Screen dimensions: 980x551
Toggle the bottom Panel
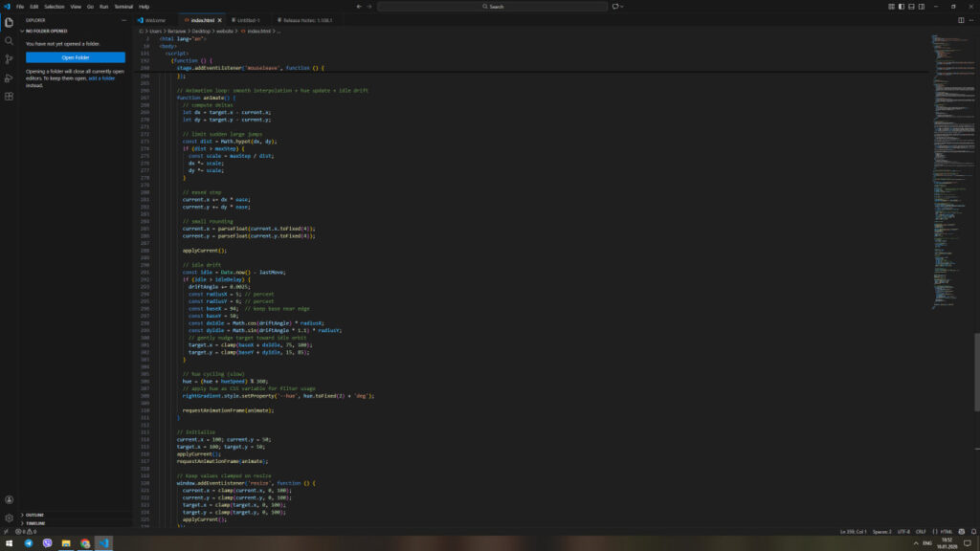(911, 7)
